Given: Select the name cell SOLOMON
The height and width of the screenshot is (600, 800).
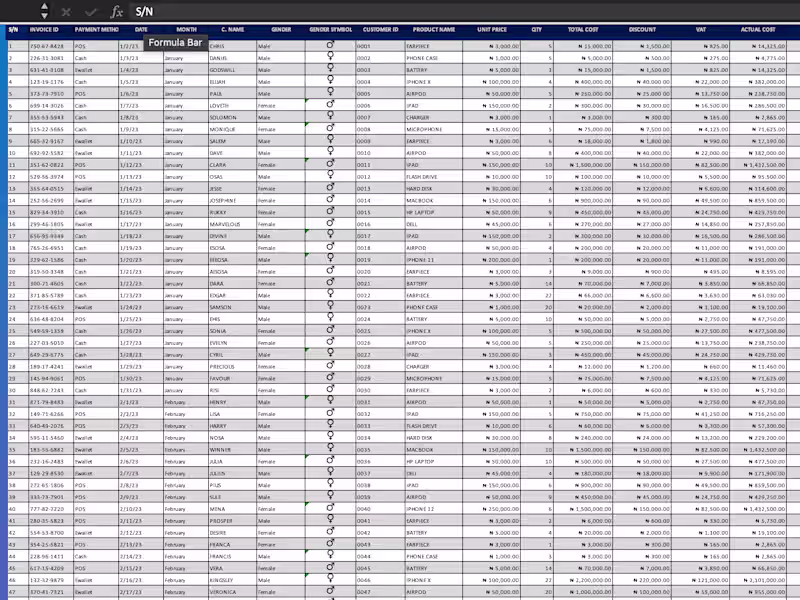Looking at the screenshot, I should tap(233, 117).
